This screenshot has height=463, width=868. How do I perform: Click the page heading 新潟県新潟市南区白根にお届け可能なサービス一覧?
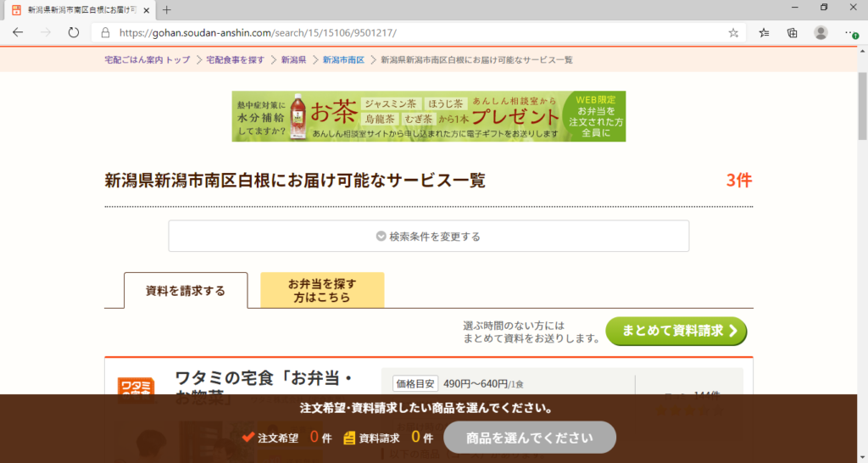pos(295,181)
